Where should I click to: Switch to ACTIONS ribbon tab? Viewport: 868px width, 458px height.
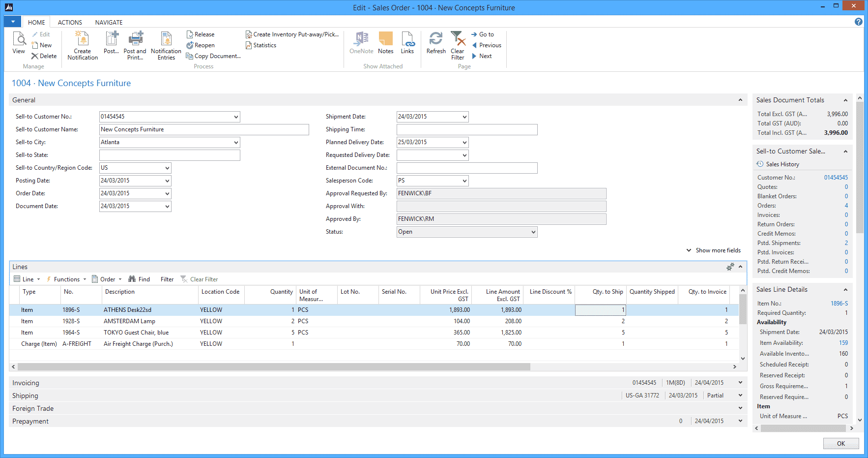pyautogui.click(x=70, y=22)
